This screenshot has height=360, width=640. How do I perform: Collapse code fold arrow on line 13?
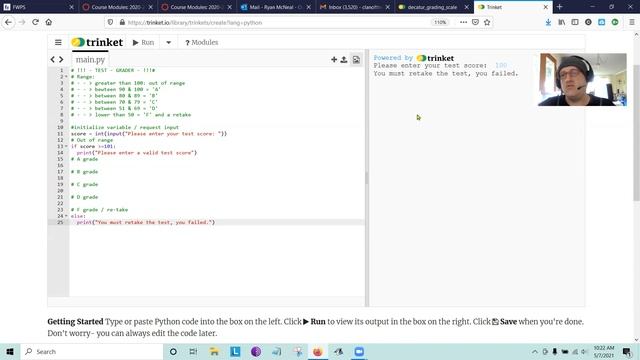(66, 146)
